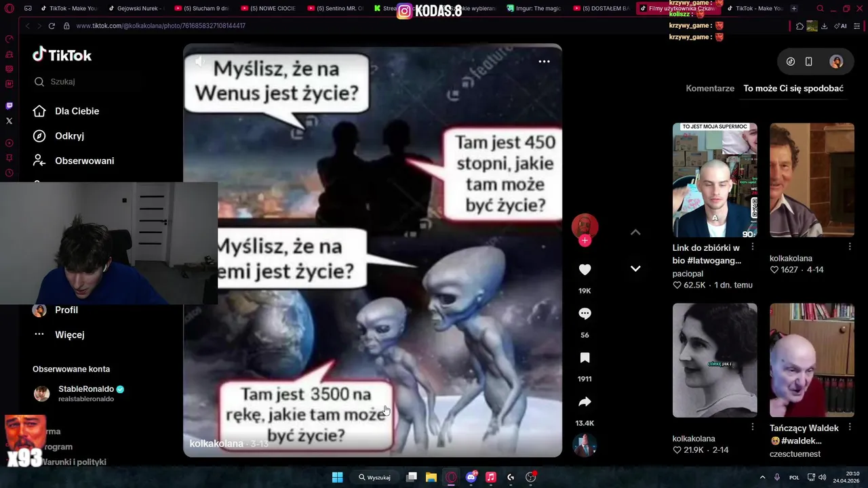Click the czesctuernest username
This screenshot has width=868, height=488.
[795, 454]
